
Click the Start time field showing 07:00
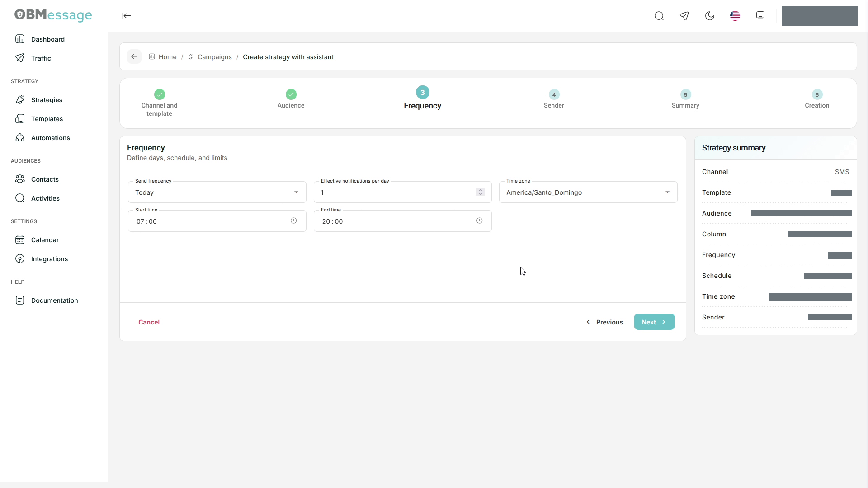[x=217, y=221]
